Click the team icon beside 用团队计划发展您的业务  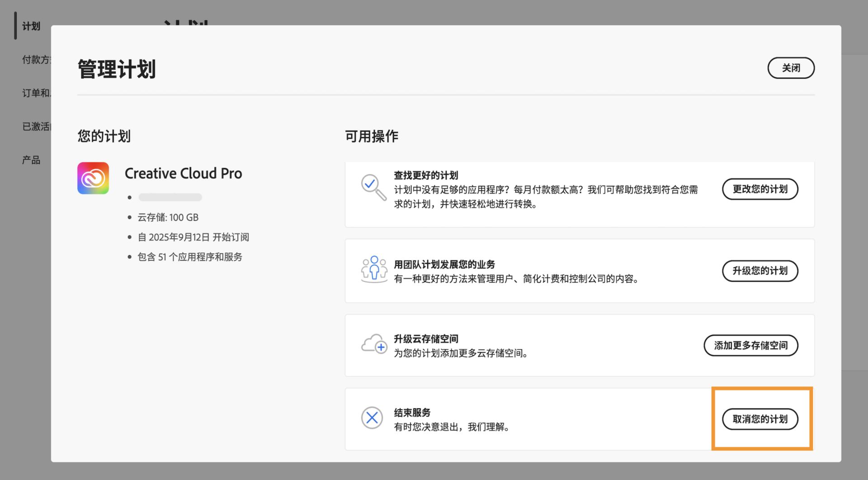pos(373,270)
